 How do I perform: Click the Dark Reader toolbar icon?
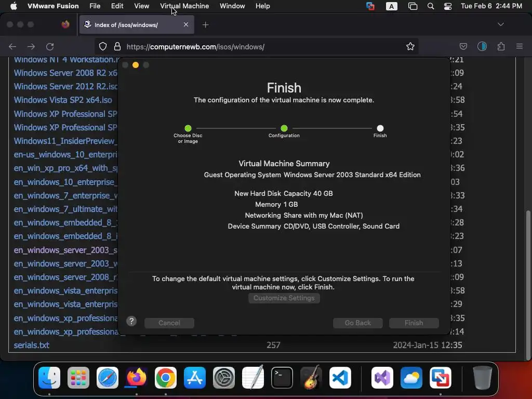click(x=482, y=46)
